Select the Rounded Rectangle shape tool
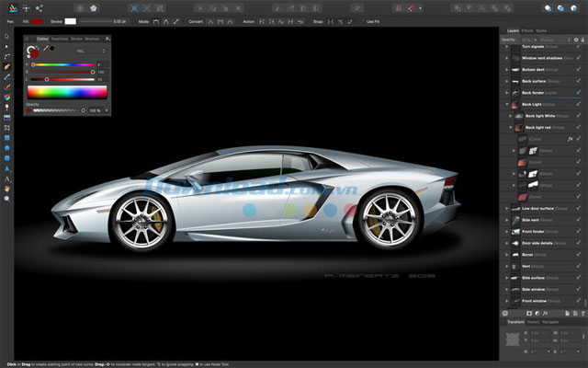The image size is (588, 368). 6,158
